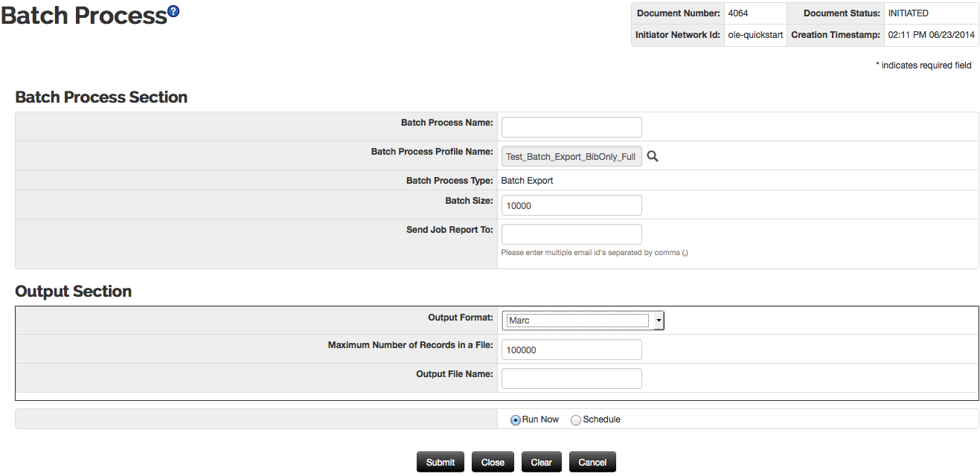Focus the Output File Name field
The width and height of the screenshot is (980, 476).
(571, 379)
